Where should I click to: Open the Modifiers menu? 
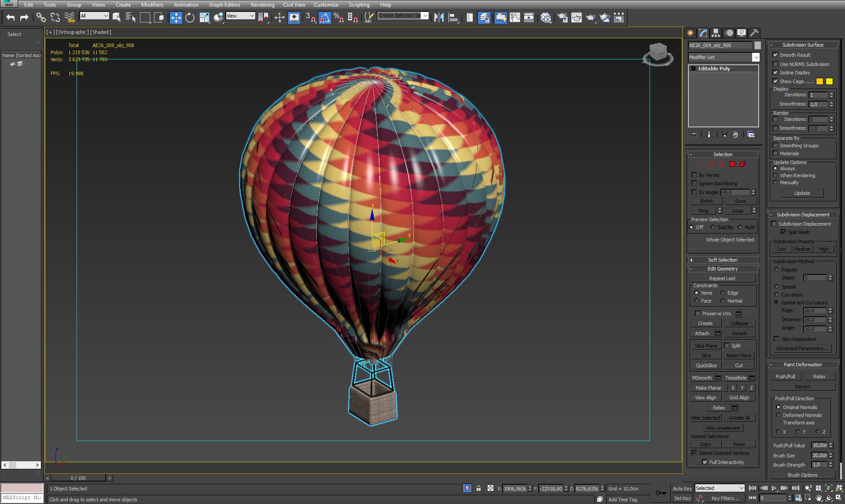tap(152, 4)
